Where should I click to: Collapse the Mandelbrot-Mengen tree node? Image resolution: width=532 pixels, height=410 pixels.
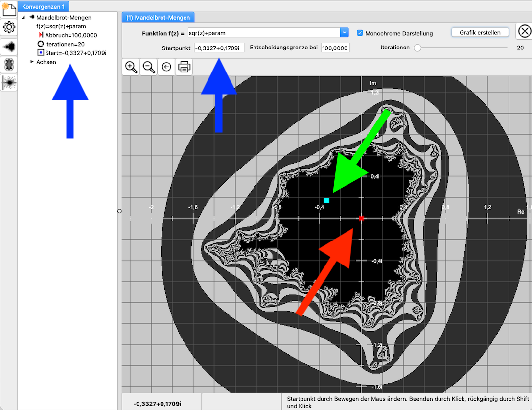(x=23, y=18)
